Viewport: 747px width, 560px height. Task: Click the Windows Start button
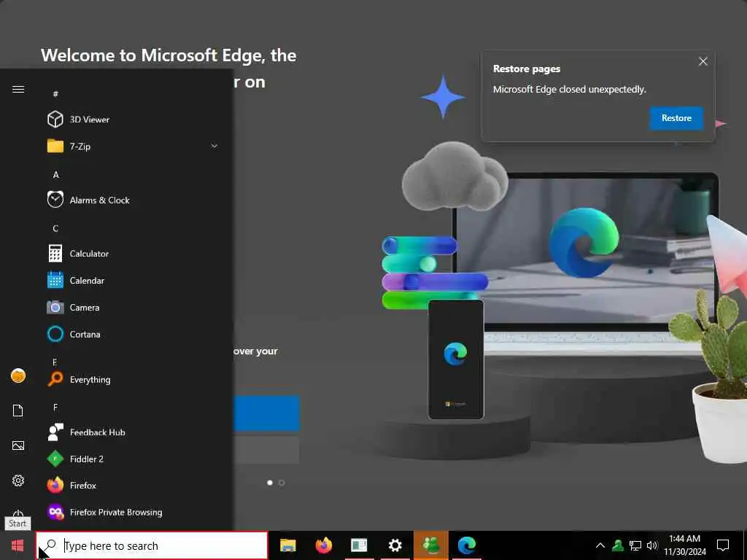18,545
